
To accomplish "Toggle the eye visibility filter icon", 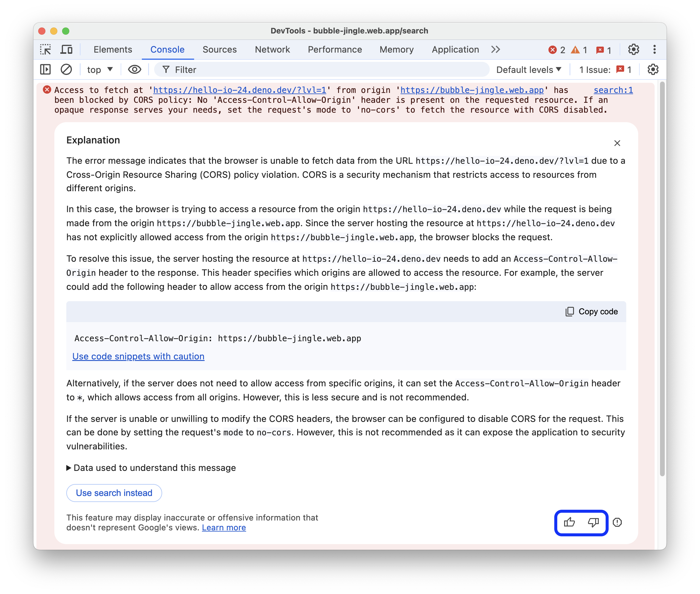I will pos(134,70).
